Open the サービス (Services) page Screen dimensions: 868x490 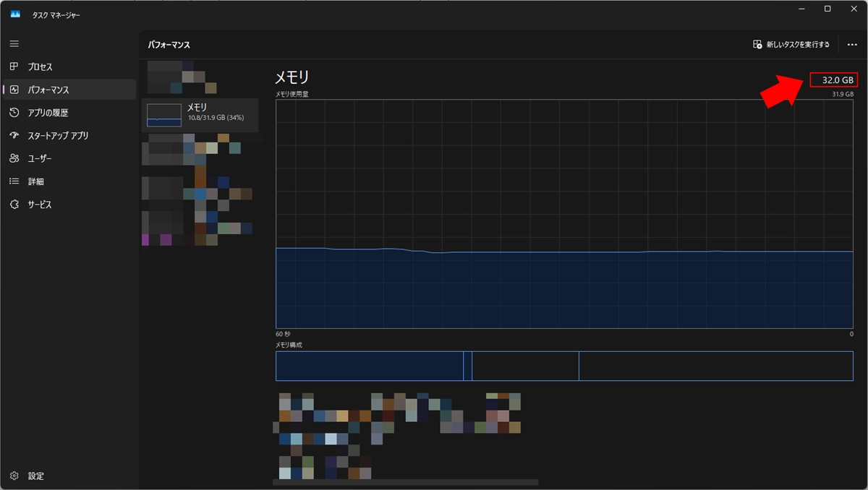[39, 205]
